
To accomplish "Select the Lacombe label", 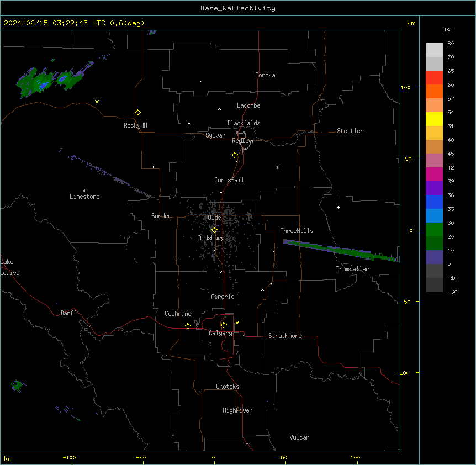I will (x=248, y=105).
